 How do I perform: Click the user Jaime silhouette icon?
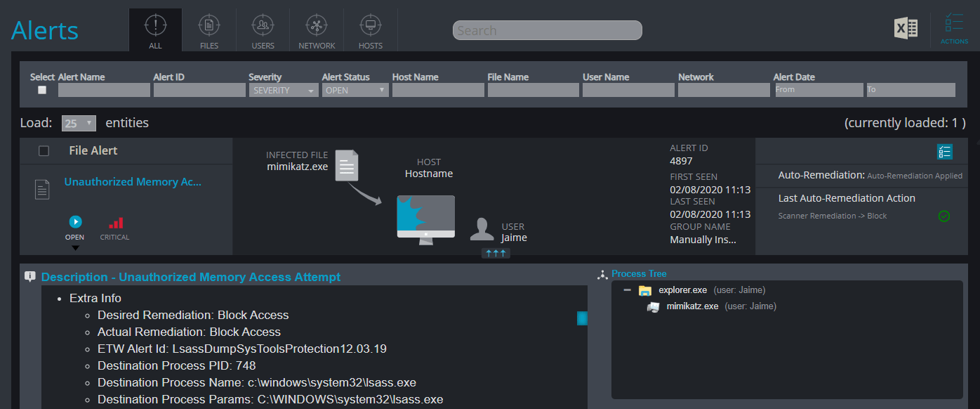[482, 230]
